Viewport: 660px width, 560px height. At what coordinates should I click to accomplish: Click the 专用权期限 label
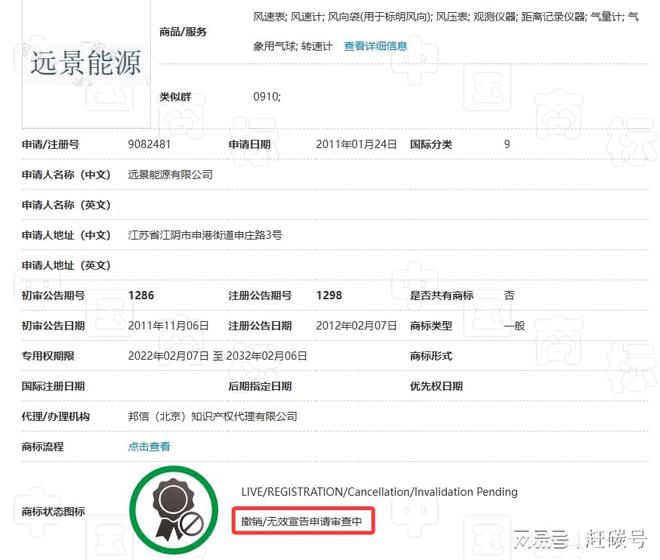(x=48, y=356)
